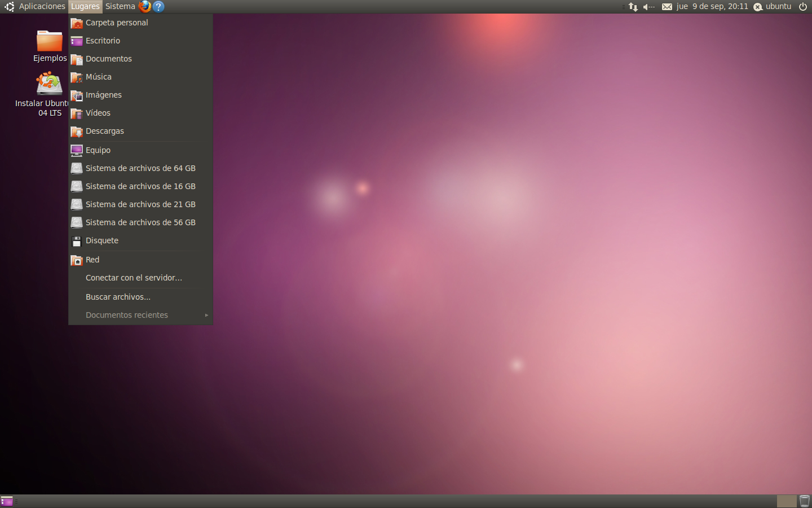Open the Red network entry

pos(140,260)
